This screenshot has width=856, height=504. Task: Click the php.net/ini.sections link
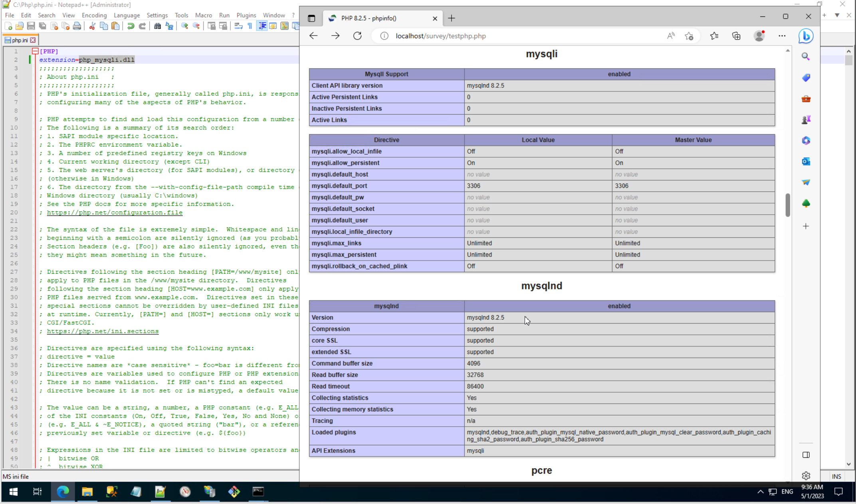point(103,331)
